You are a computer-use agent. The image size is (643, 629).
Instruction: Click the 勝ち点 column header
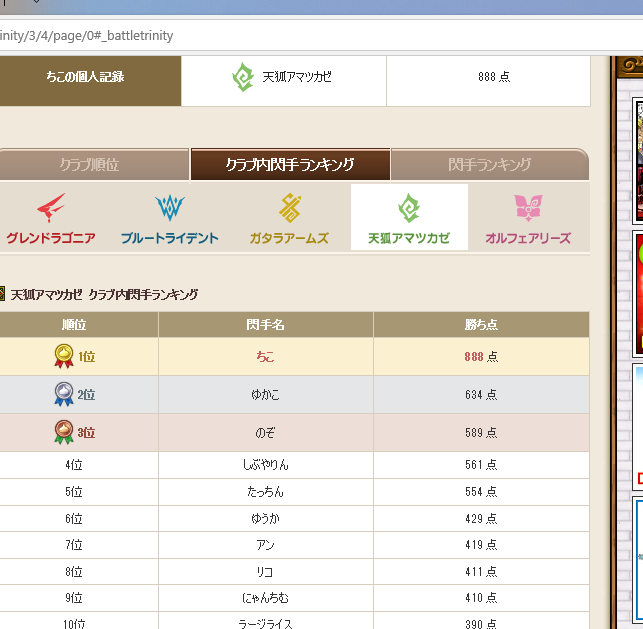click(481, 325)
